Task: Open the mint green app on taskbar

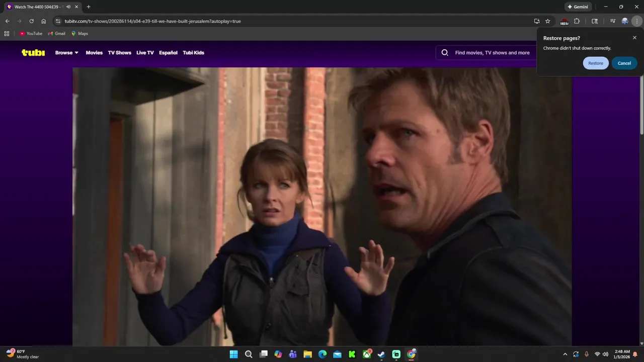Action: tap(396, 354)
